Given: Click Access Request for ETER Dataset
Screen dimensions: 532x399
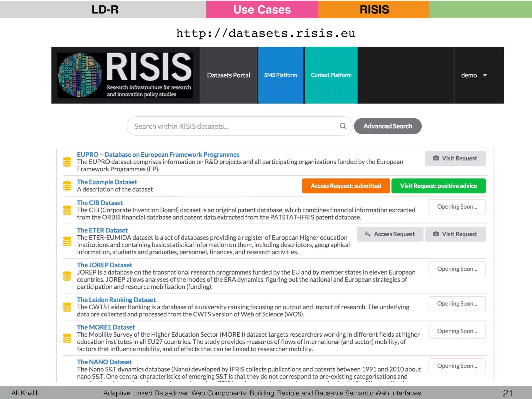Looking at the screenshot, I should click(390, 234).
